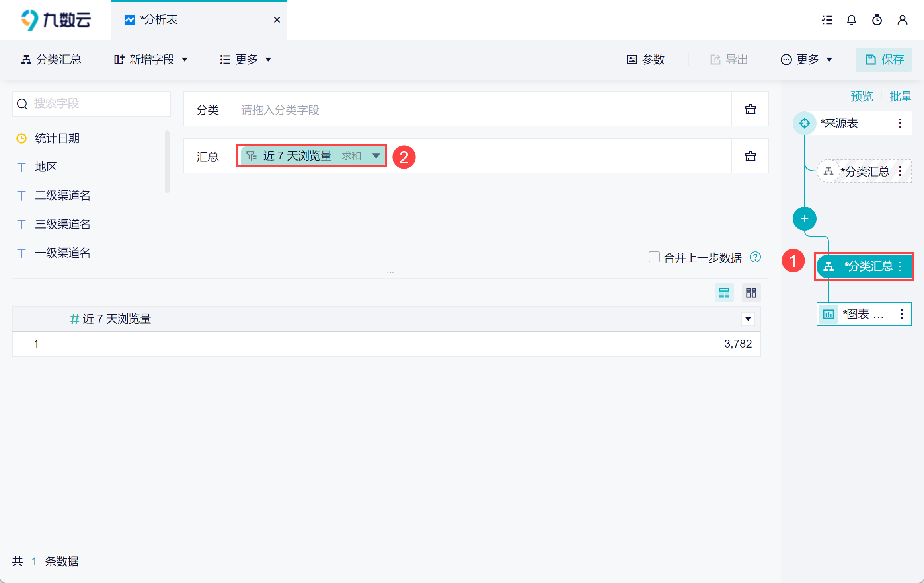Open the 求和 aggregation dropdown arrow
This screenshot has width=924, height=583.
click(x=376, y=155)
